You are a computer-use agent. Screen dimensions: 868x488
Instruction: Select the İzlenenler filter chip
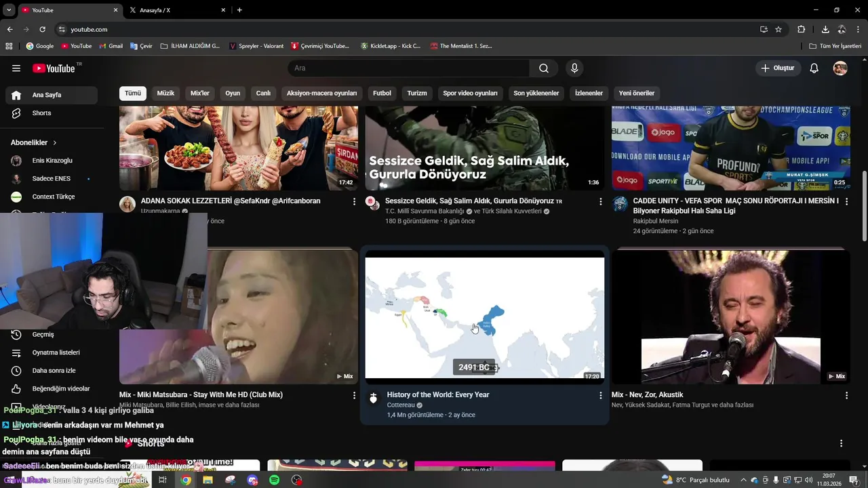[x=589, y=94]
